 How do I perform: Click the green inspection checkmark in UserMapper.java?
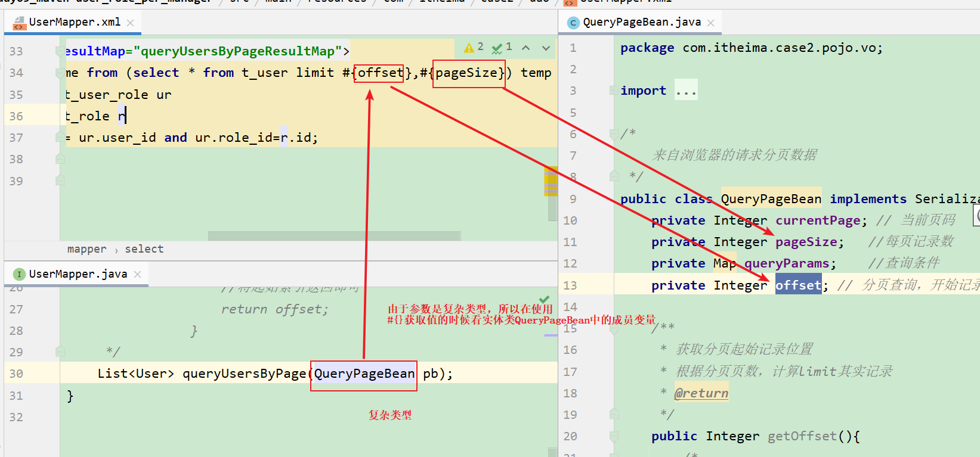point(544,299)
